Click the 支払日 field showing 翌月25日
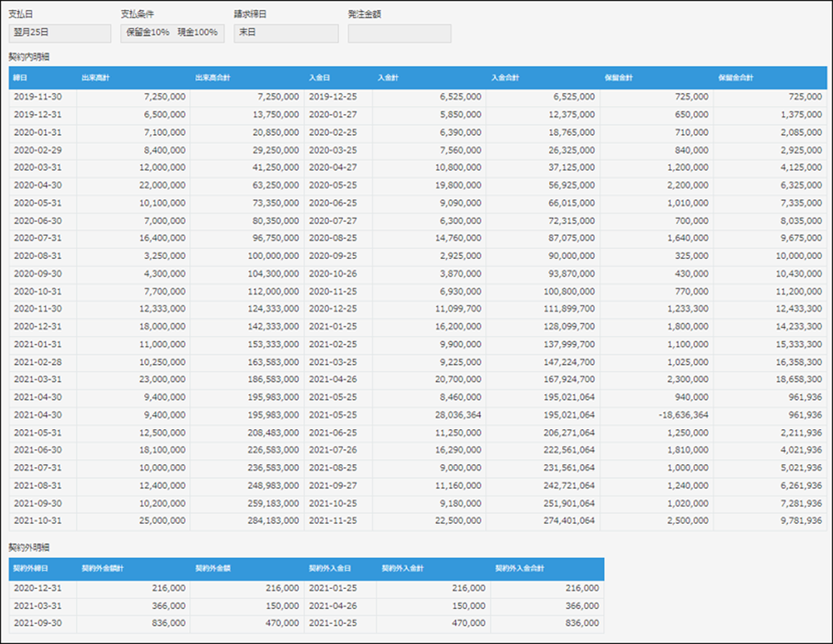 tap(59, 33)
